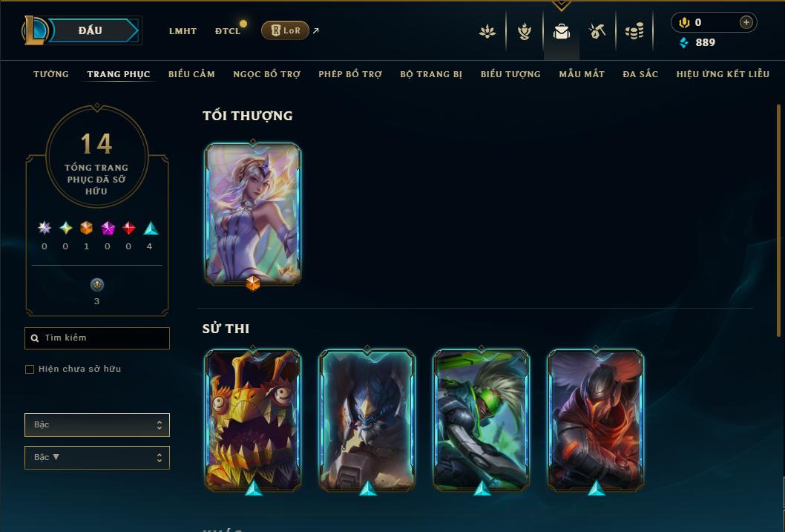Expand the Bậc sort order dropdown
This screenshot has height=532, width=785.
pyautogui.click(x=97, y=457)
